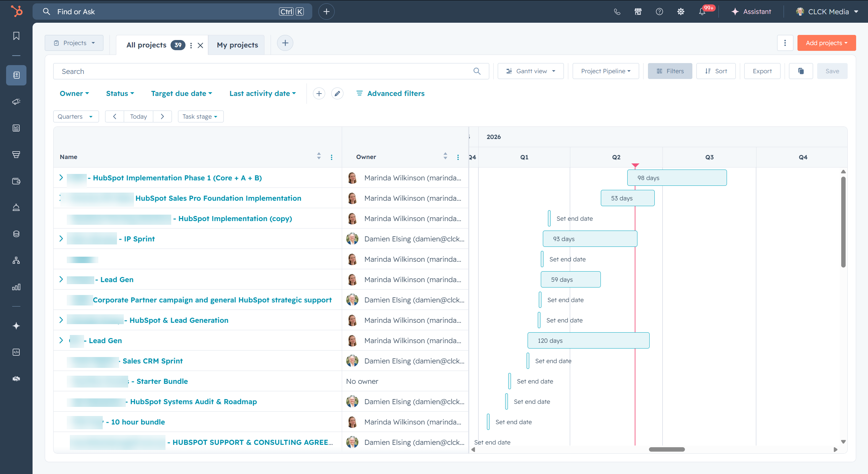Image resolution: width=868 pixels, height=474 pixels.
Task: Open the Gantt view dropdown
Action: [531, 71]
